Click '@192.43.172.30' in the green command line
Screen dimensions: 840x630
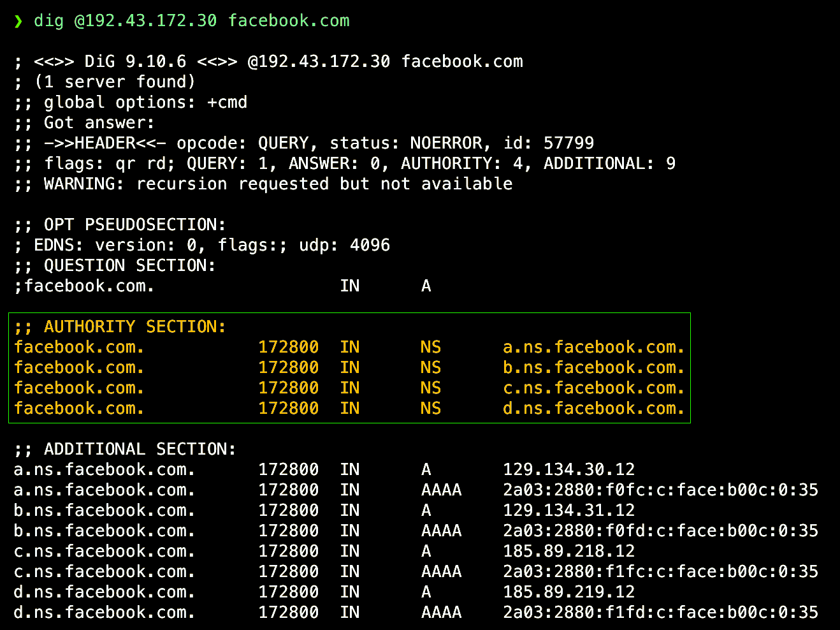coord(146,21)
